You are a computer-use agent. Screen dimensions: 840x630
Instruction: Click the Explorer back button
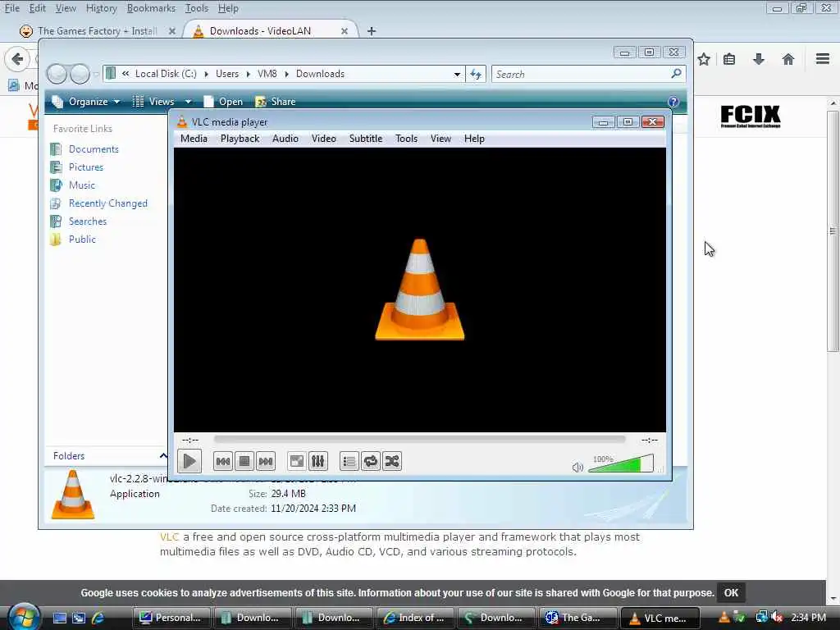[57, 74]
